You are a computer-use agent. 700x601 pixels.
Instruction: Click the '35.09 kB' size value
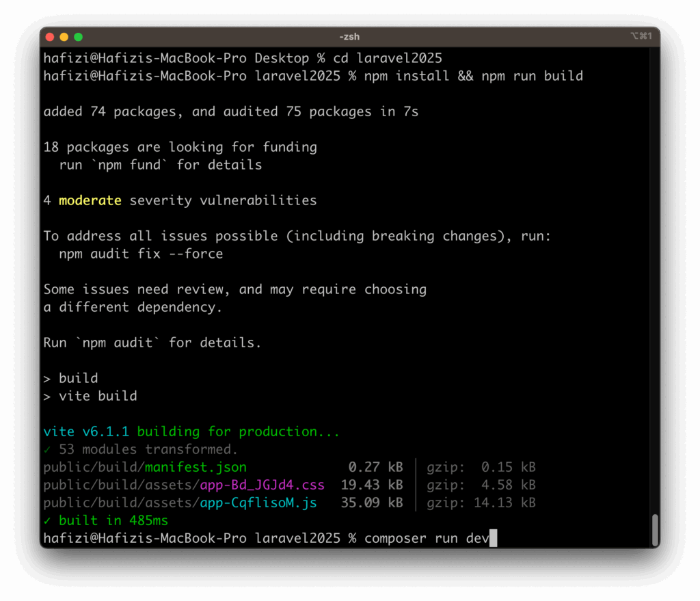click(372, 503)
